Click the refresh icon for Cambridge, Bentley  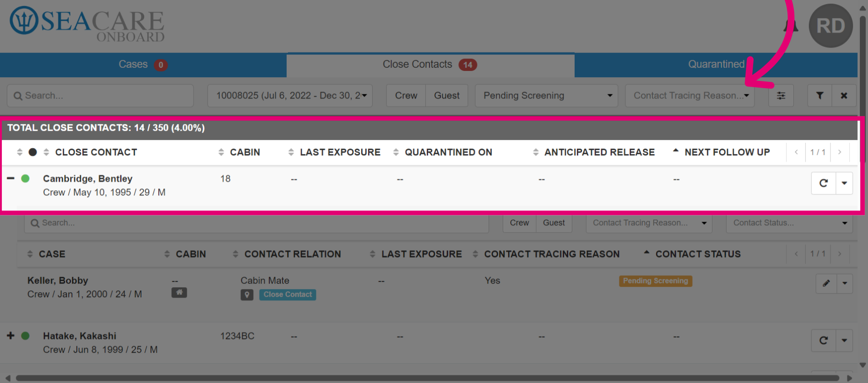[x=823, y=183]
